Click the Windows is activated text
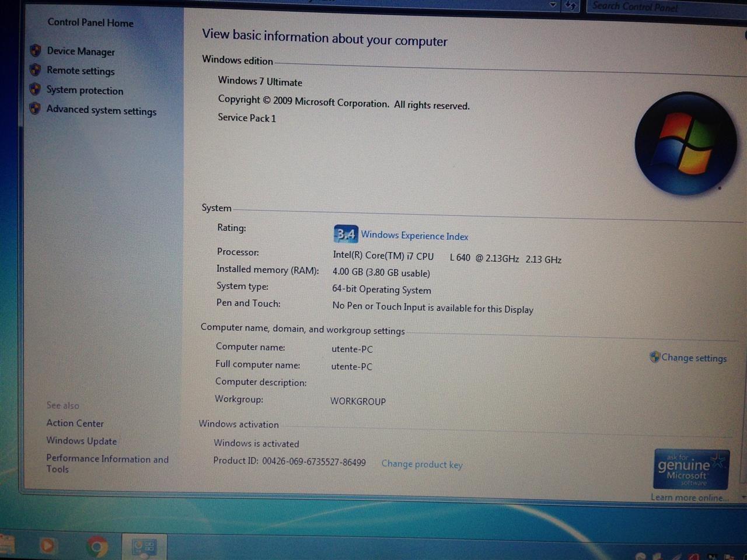 tap(256, 444)
